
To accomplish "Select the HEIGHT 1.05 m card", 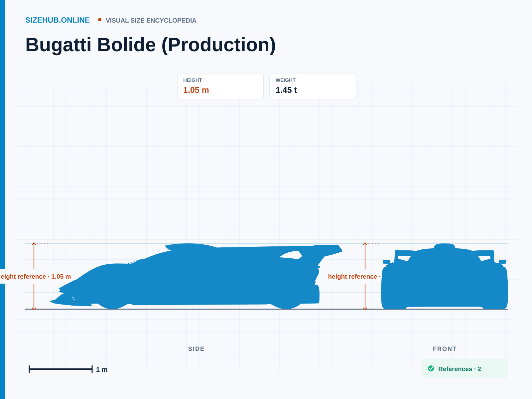I will [x=220, y=86].
